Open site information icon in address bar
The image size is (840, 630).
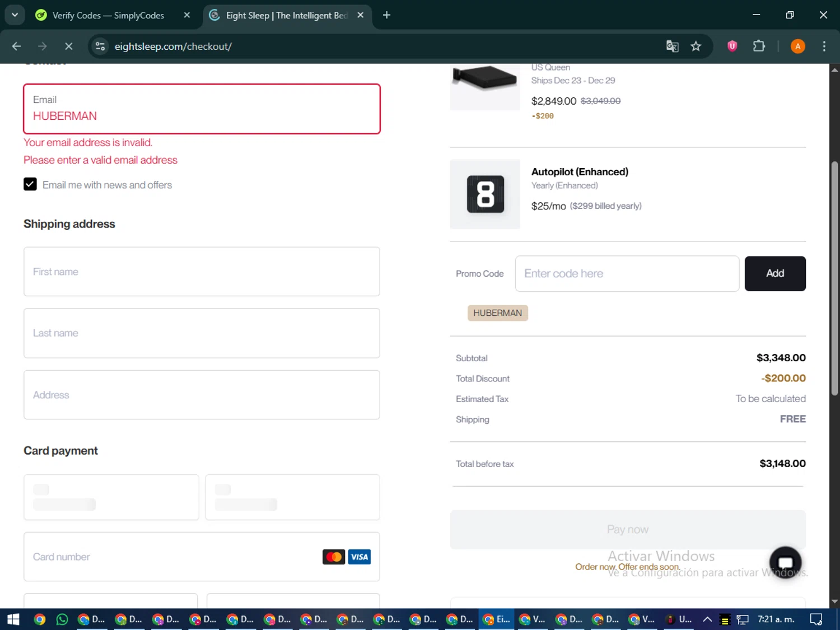click(100, 46)
